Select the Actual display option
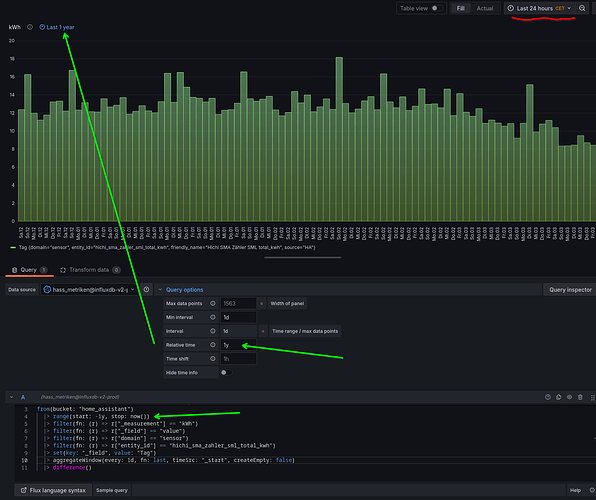The height and width of the screenshot is (500, 596). [x=485, y=8]
